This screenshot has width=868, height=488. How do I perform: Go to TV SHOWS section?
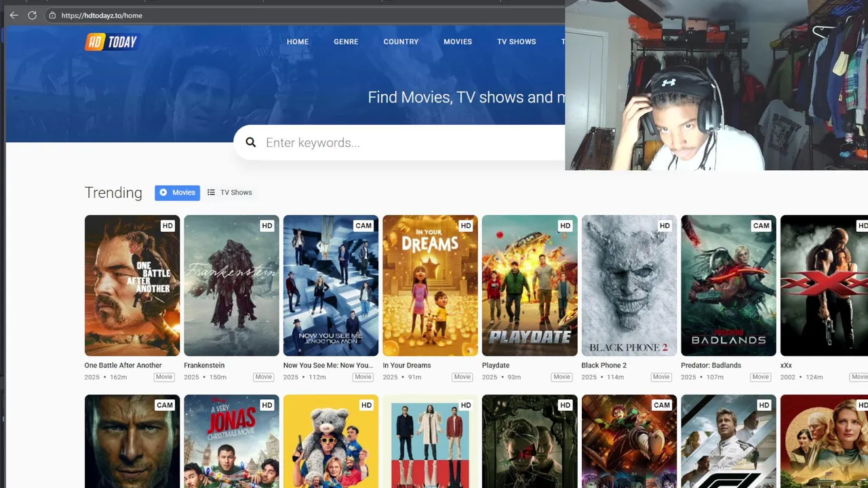517,41
